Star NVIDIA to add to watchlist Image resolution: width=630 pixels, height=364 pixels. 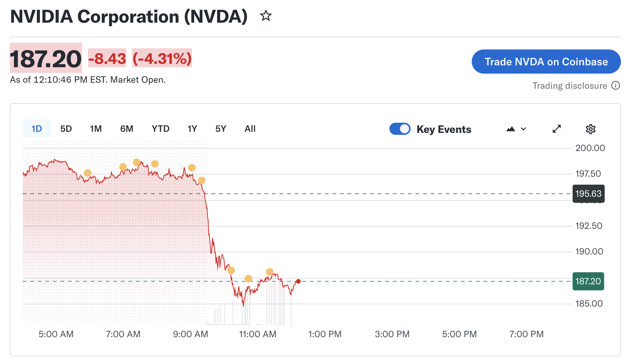click(x=266, y=16)
